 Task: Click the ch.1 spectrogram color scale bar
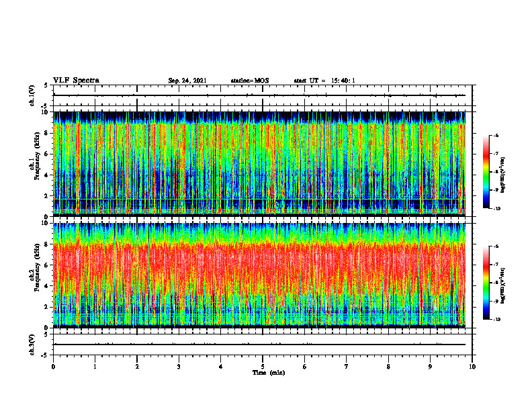tap(486, 172)
